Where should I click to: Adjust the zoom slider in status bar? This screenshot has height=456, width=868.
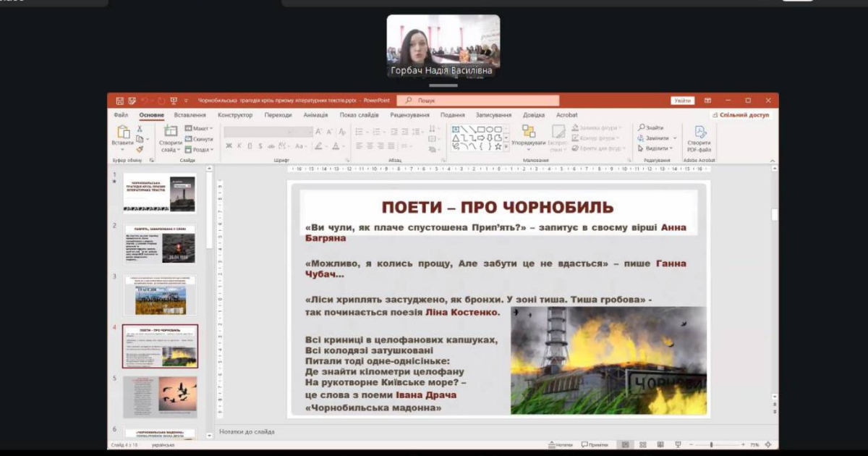(712, 444)
